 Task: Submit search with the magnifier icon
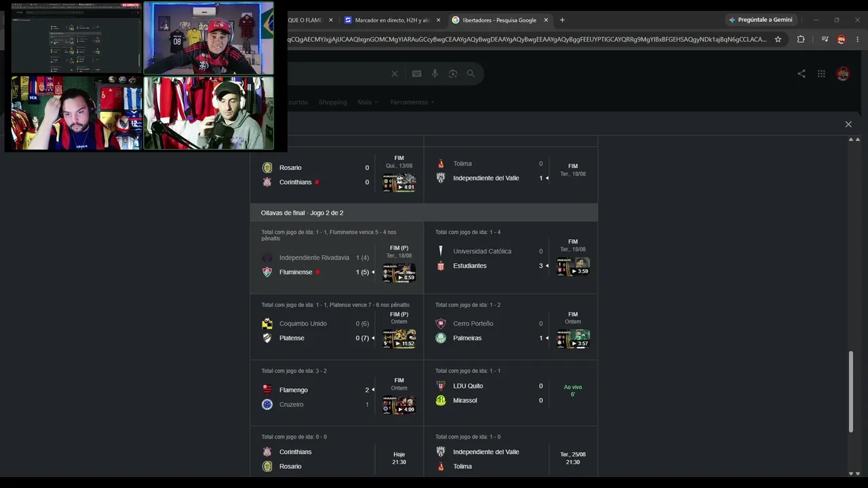click(471, 74)
